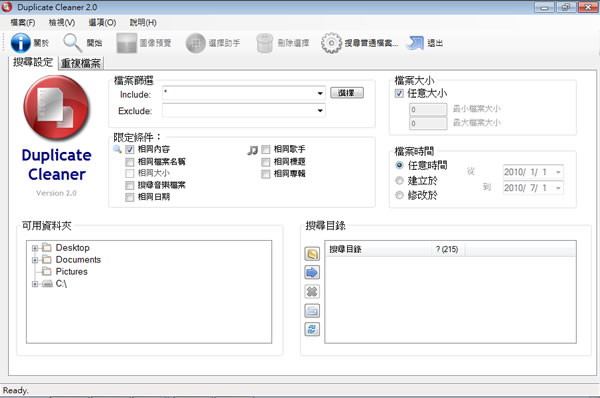Screen dimensions: 600x398
Task: Select the Desktop folder in tree
Action: (73, 248)
